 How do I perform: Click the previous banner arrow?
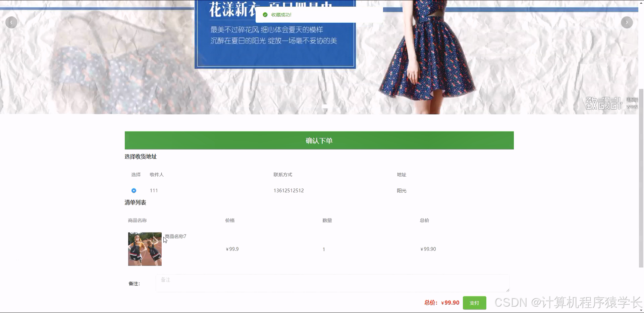coord(11,22)
